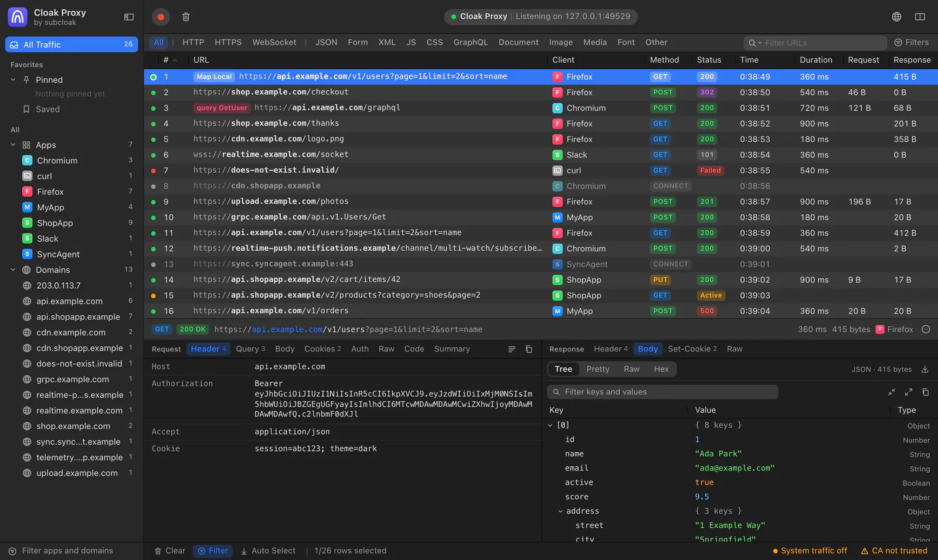Open the more options circle icon
The width and height of the screenshot is (938, 560).
click(926, 330)
